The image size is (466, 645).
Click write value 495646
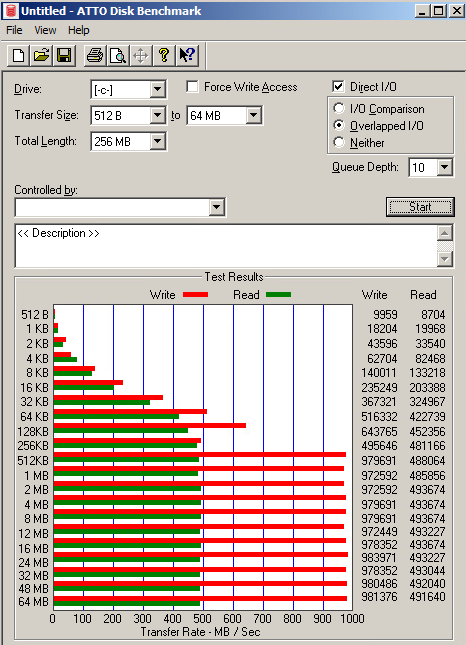pyautogui.click(x=379, y=445)
